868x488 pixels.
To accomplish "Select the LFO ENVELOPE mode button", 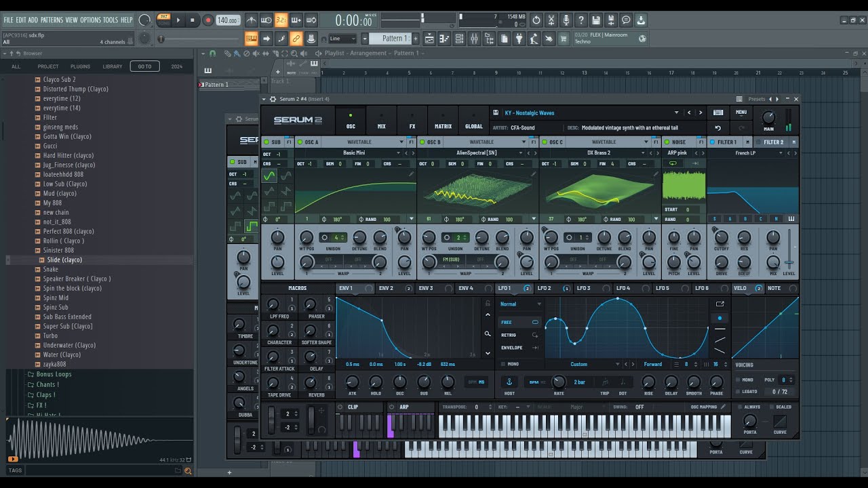I will (519, 348).
